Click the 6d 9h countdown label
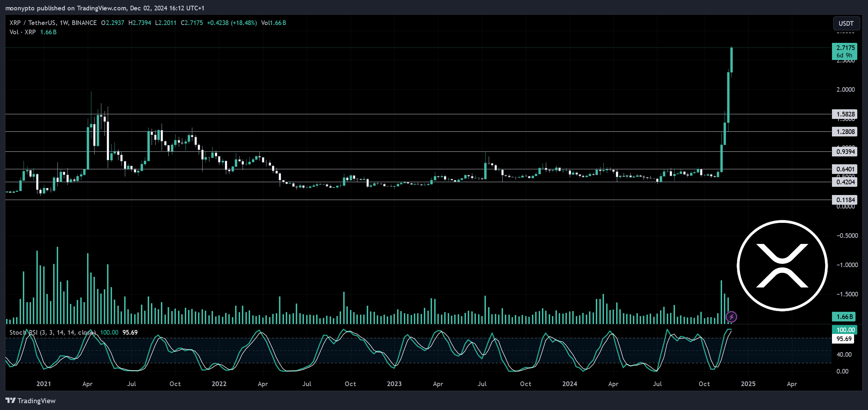Viewport: 868px width, 410px height. coord(844,56)
